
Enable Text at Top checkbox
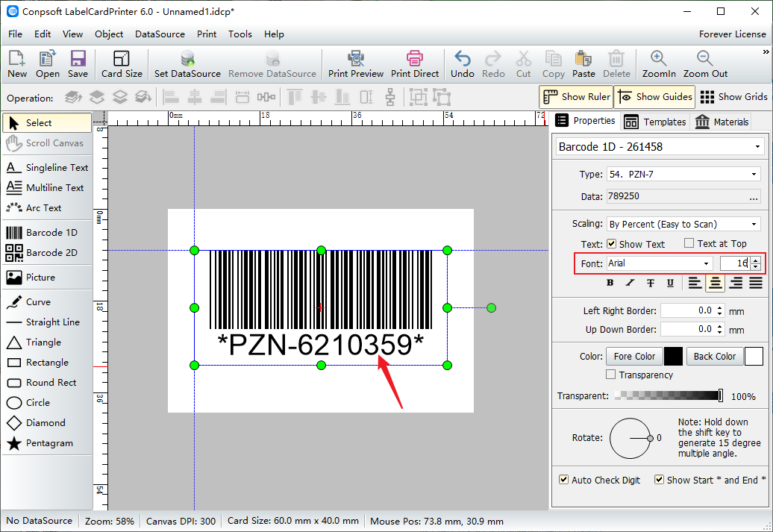click(689, 243)
